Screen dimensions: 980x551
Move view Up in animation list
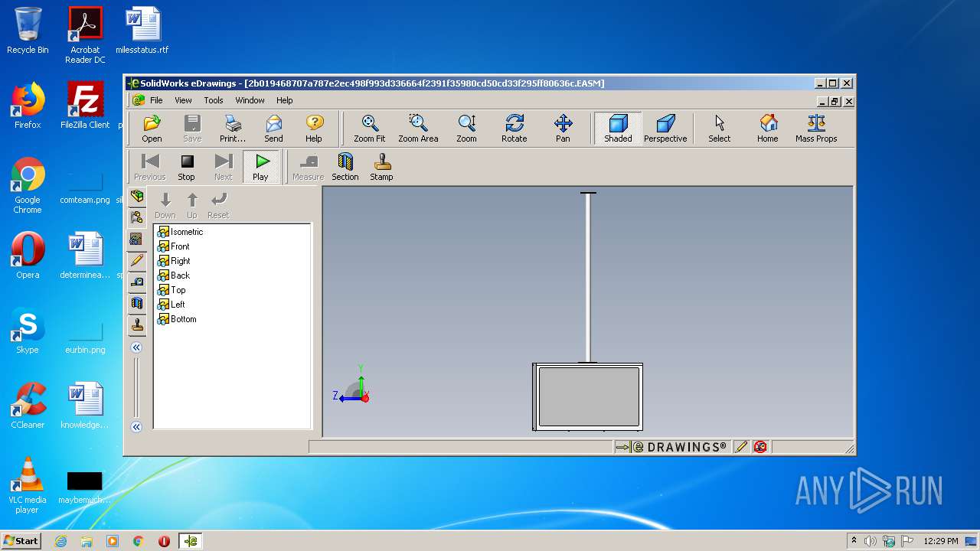pyautogui.click(x=192, y=205)
